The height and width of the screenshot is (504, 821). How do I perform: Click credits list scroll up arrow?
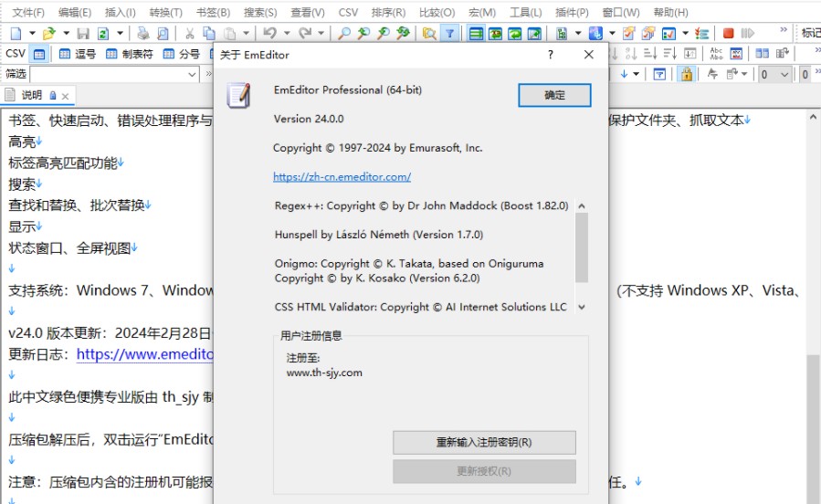point(581,206)
